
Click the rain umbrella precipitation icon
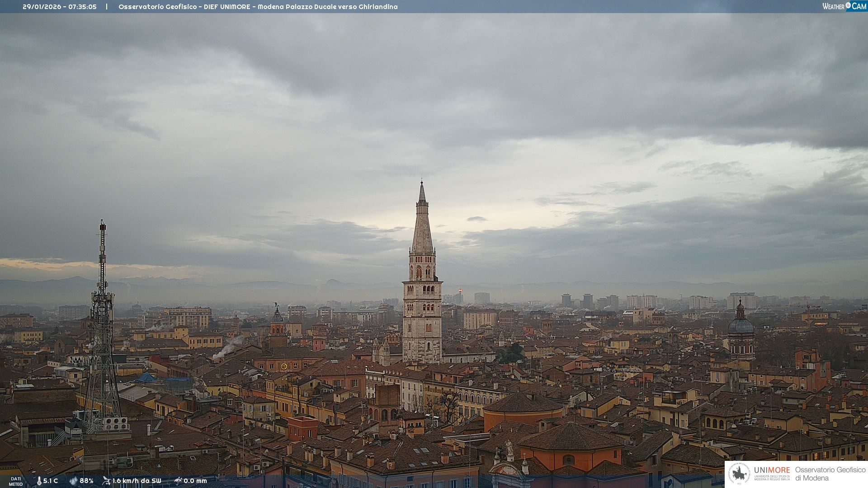178,481
